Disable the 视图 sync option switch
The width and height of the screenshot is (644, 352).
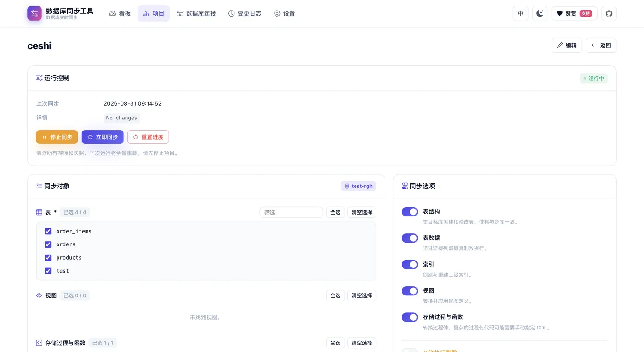click(x=410, y=291)
